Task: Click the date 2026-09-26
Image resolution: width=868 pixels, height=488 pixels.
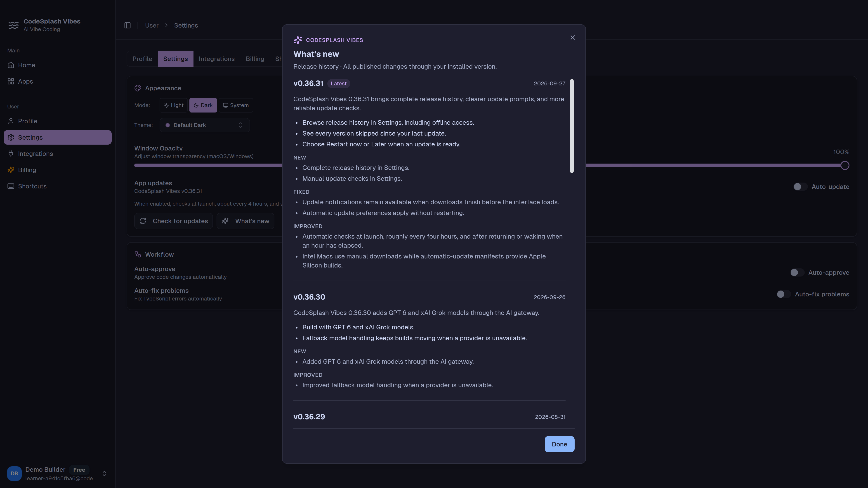Action: (550, 297)
